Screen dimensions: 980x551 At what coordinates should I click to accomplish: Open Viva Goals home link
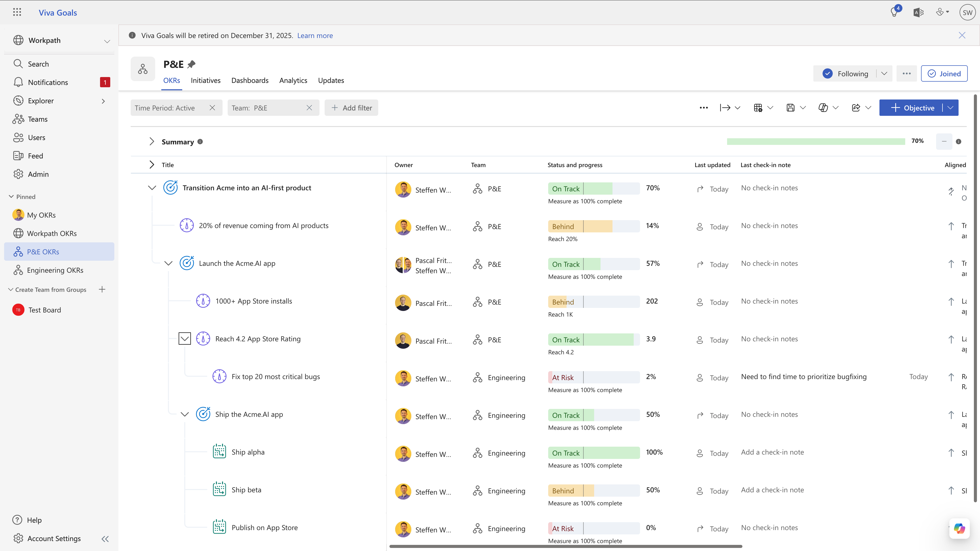[58, 12]
